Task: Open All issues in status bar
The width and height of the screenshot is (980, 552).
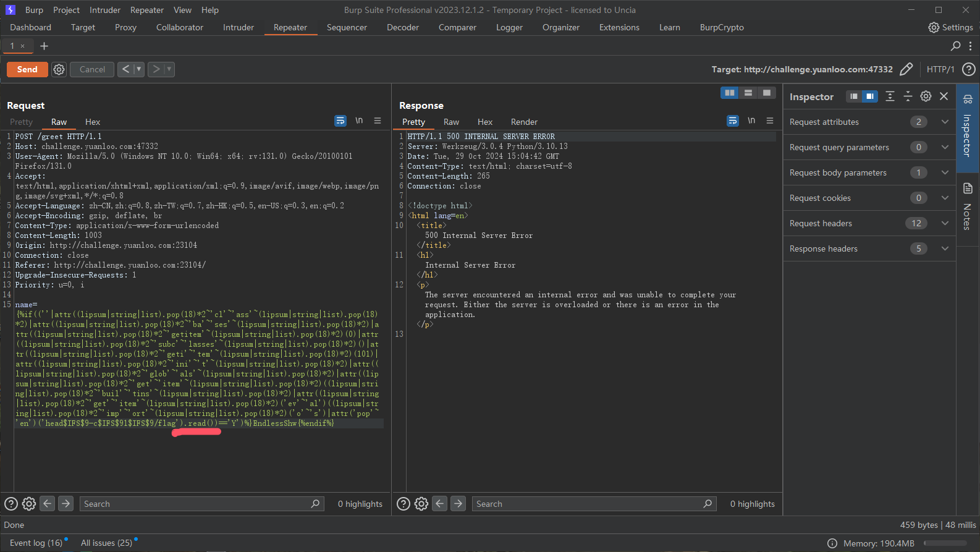Action: coord(106,543)
